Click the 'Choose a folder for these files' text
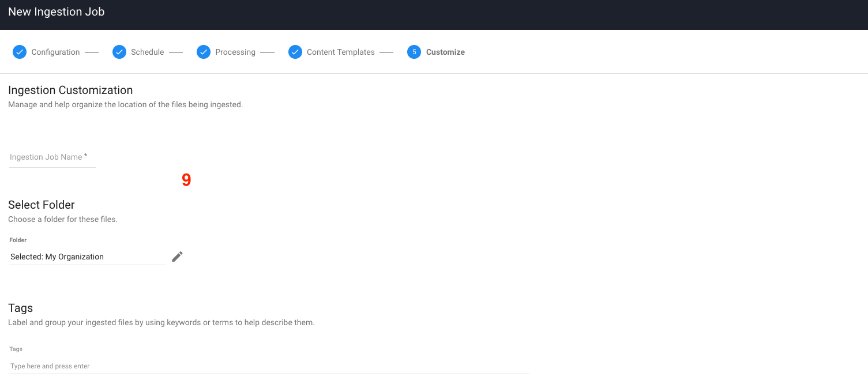 point(63,219)
